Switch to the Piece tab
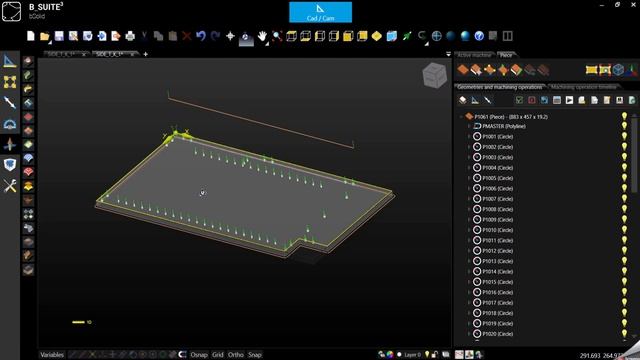 (x=506, y=55)
